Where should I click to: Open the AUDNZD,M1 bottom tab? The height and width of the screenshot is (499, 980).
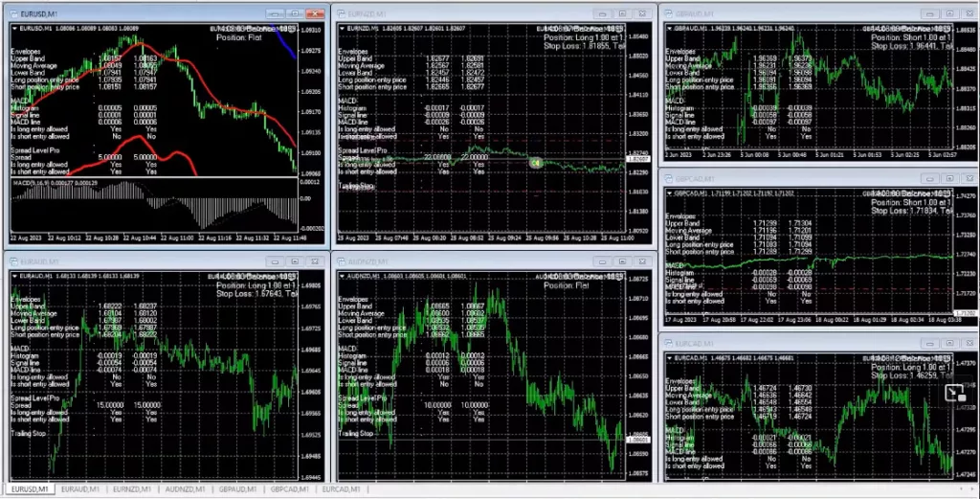182,489
